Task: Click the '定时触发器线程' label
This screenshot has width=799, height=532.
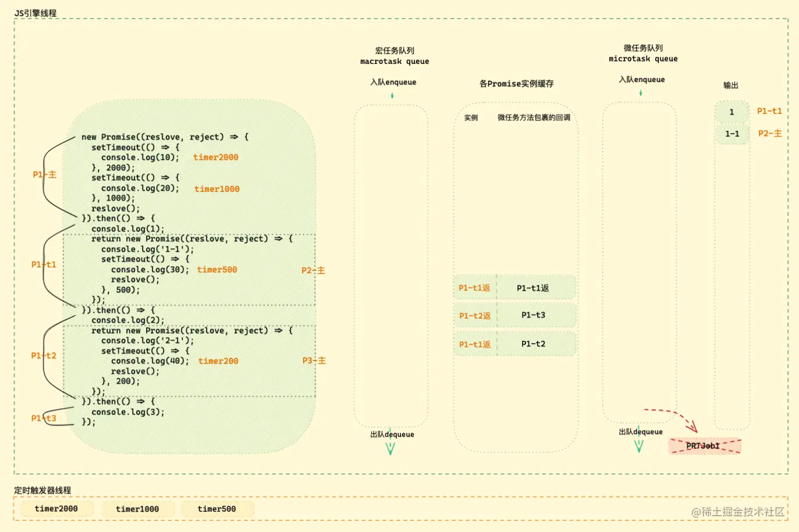Action: click(x=42, y=490)
